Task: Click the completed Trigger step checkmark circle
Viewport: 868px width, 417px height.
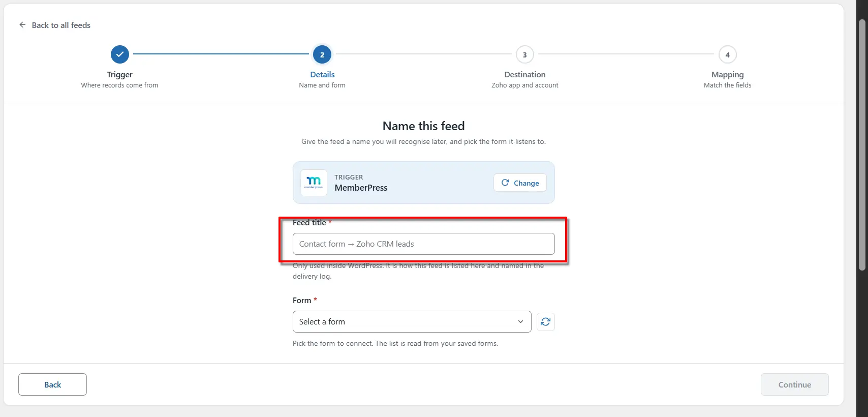Action: point(120,54)
